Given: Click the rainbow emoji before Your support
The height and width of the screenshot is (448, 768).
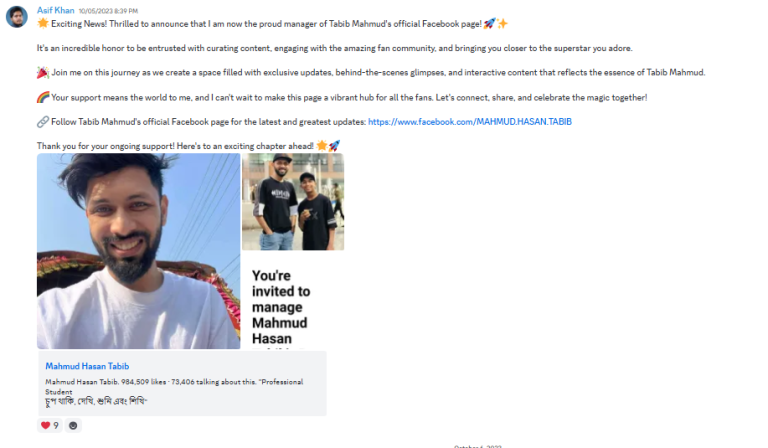Looking at the screenshot, I should tap(43, 97).
